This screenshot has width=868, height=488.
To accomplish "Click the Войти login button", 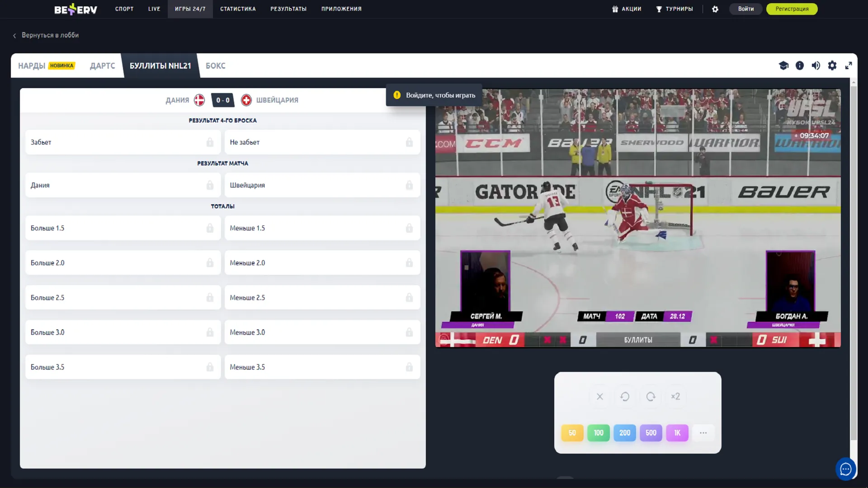I will [x=745, y=9].
